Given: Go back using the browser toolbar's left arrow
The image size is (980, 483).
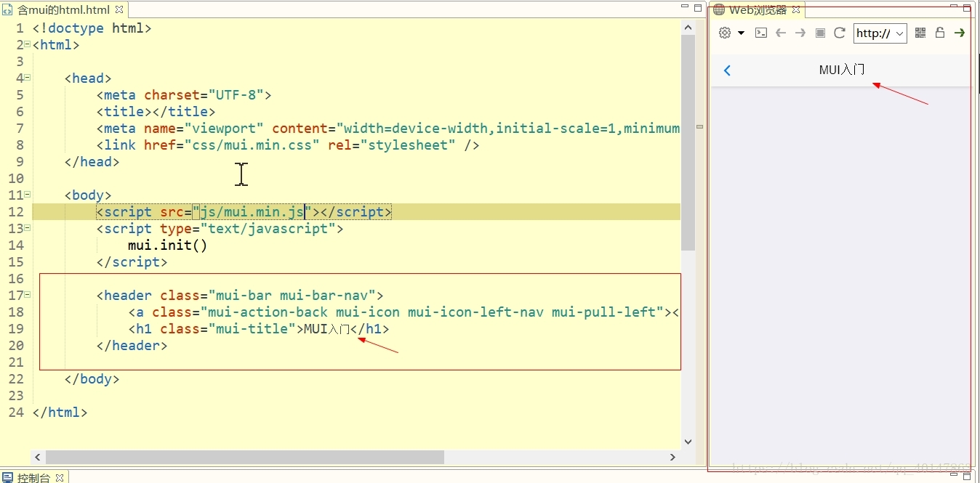Looking at the screenshot, I should click(781, 33).
